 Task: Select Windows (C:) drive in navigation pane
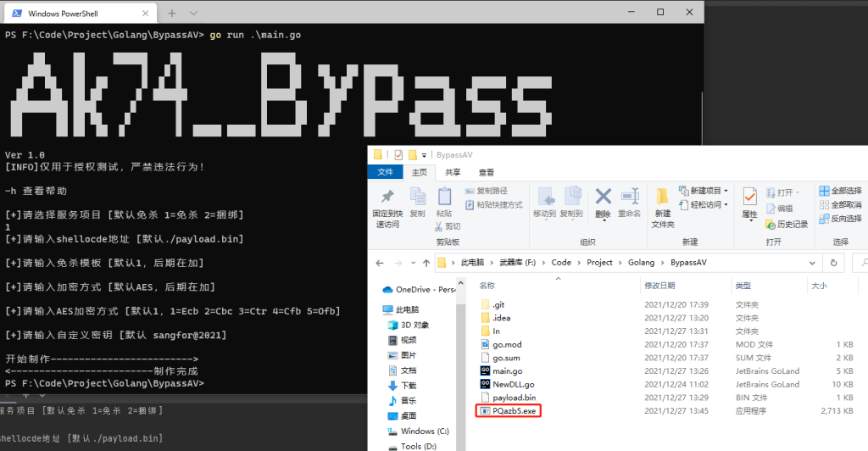419,432
